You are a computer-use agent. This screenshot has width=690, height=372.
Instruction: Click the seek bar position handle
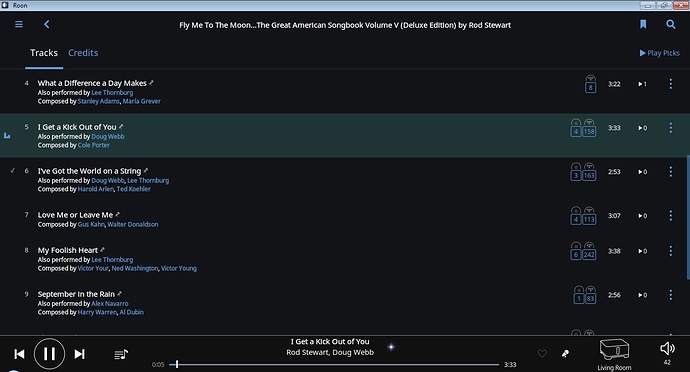[x=177, y=364]
